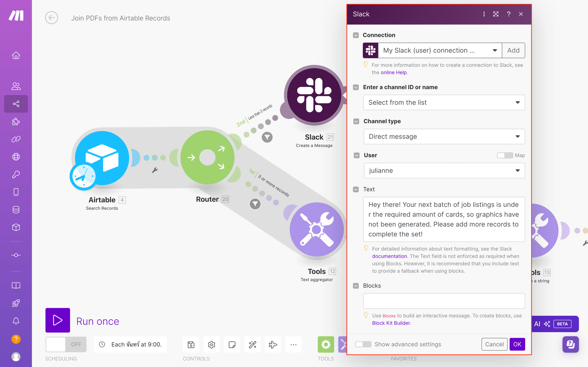
Task: Open the Connections link sidebar icon
Action: click(16, 139)
